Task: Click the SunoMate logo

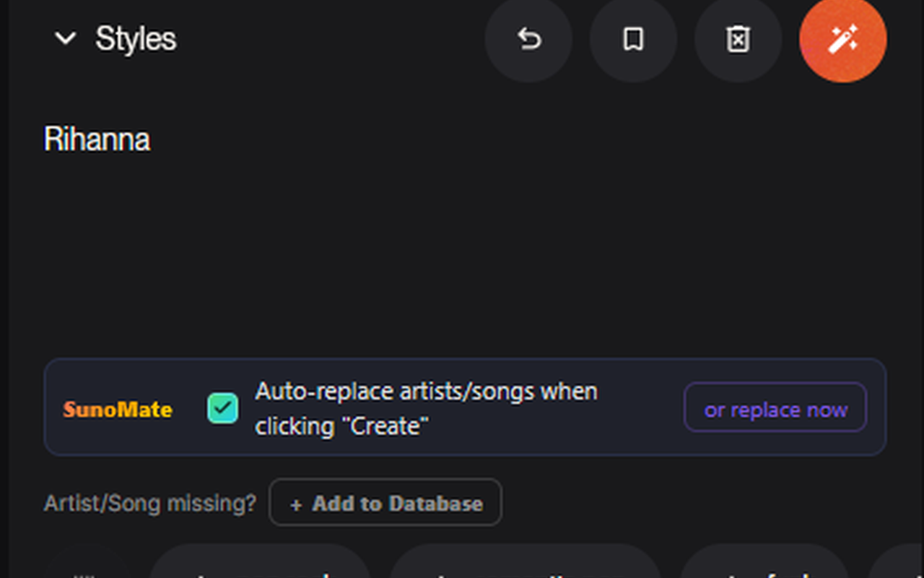Action: [x=118, y=410]
